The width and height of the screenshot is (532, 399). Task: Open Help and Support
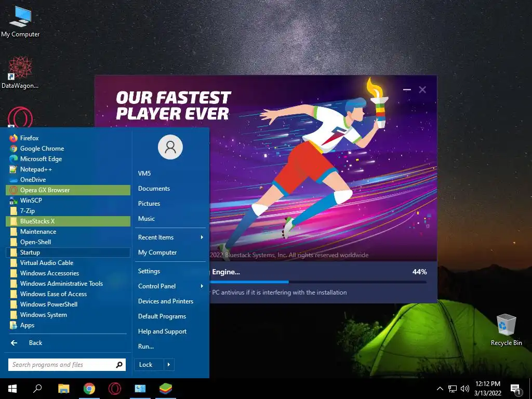170,331
